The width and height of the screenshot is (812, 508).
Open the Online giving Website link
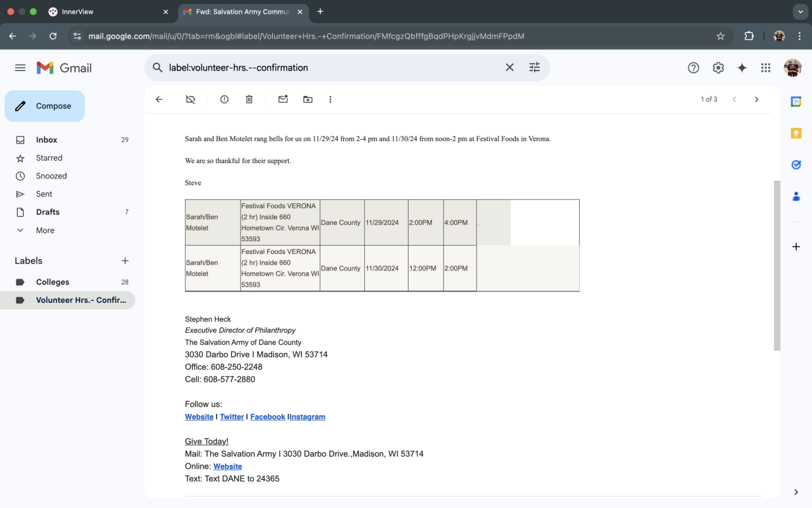pyautogui.click(x=228, y=466)
